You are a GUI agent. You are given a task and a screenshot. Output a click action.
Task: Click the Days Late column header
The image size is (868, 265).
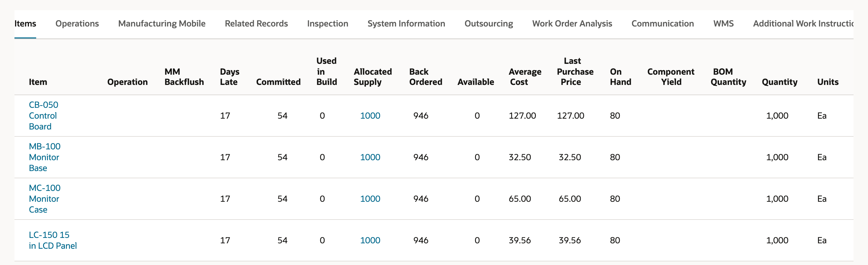coord(229,77)
